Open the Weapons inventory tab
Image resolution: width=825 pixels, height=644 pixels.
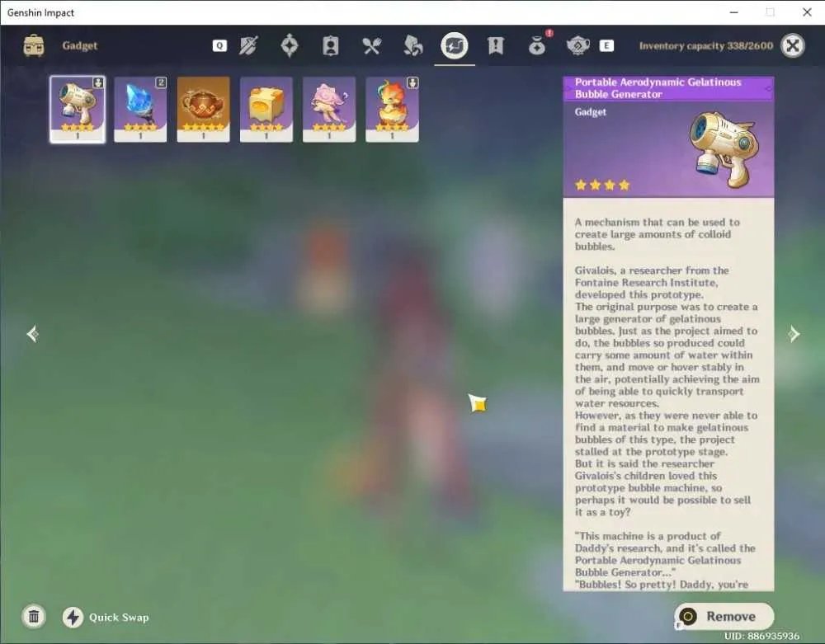[247, 45]
